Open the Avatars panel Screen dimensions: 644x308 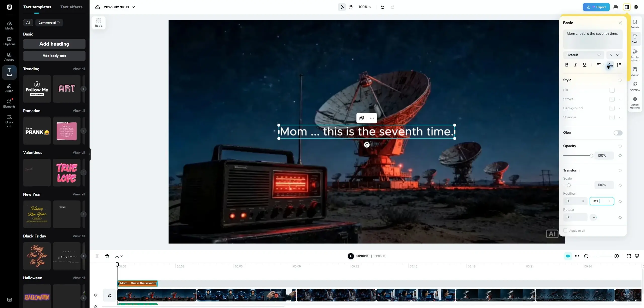pyautogui.click(x=9, y=57)
